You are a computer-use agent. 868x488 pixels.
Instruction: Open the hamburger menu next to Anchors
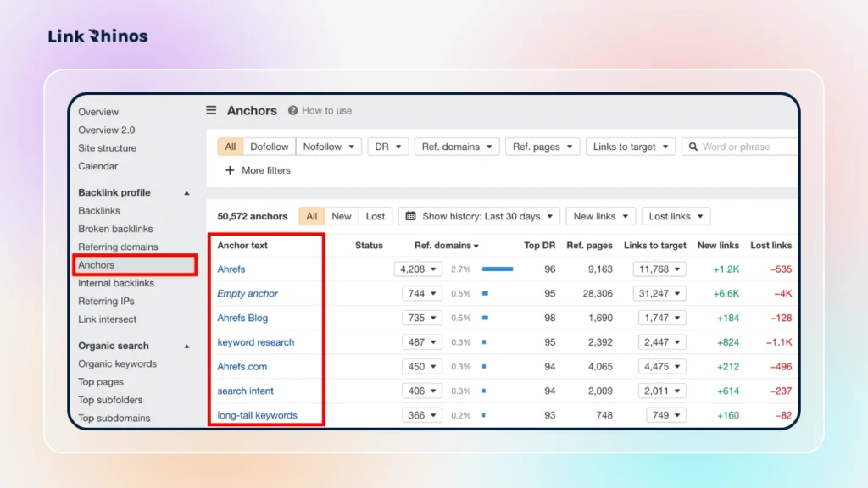point(211,110)
